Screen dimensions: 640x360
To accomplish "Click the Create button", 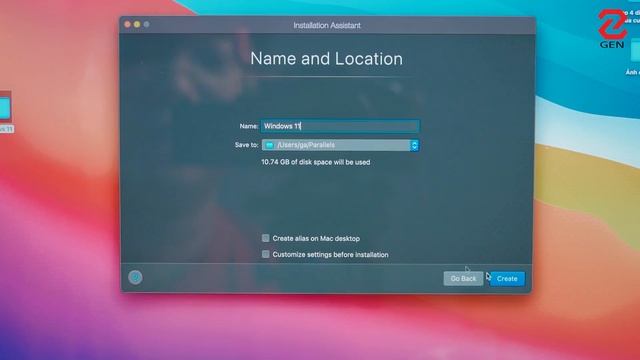I will pos(507,279).
